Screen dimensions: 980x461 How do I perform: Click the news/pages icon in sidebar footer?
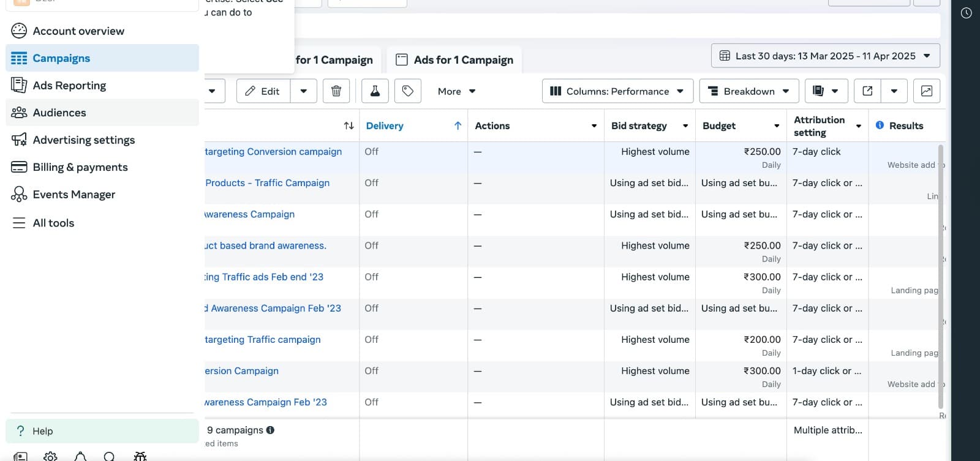click(20, 457)
